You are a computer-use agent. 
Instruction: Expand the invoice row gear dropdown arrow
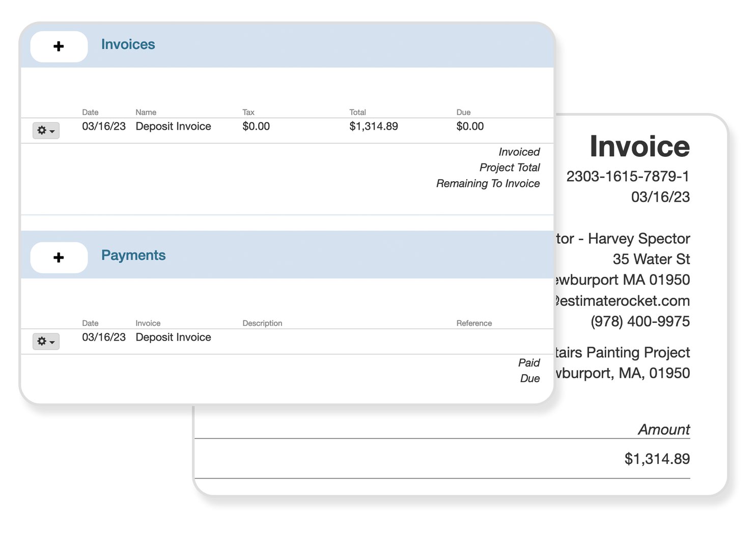pyautogui.click(x=51, y=131)
